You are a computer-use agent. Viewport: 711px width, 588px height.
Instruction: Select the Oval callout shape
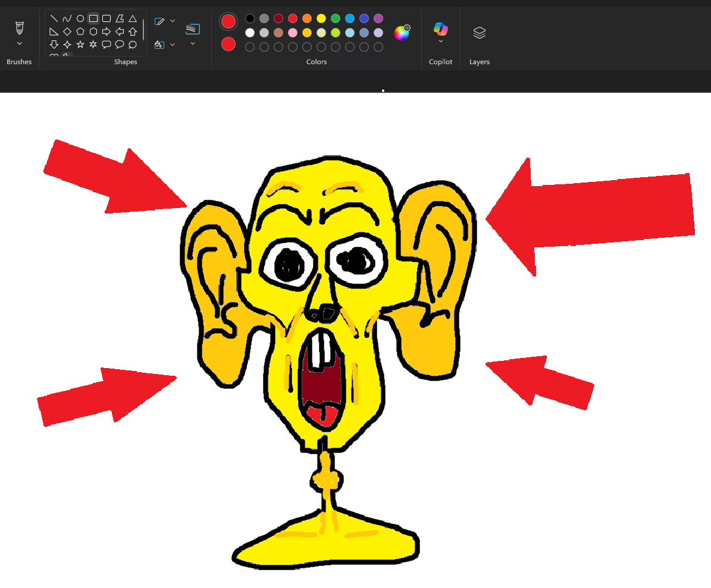[x=120, y=45]
